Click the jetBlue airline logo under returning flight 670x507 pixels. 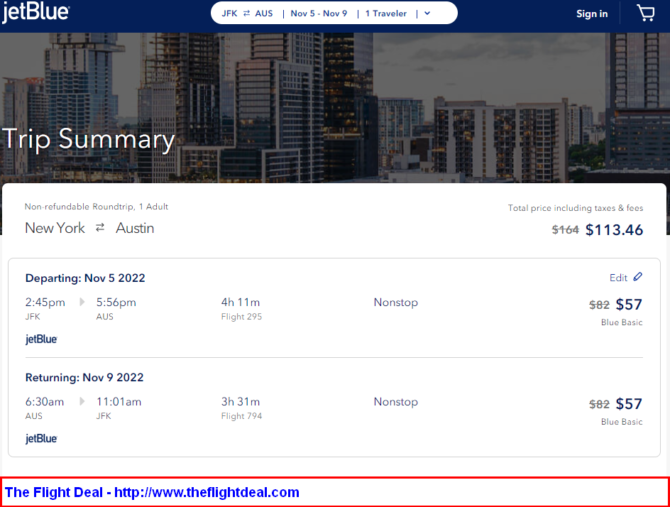click(x=41, y=439)
